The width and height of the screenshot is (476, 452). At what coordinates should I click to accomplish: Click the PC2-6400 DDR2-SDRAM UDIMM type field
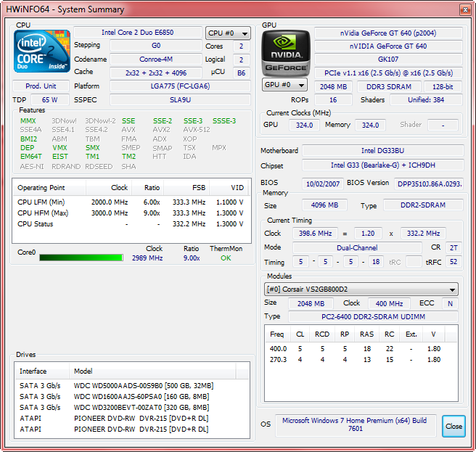pos(373,317)
